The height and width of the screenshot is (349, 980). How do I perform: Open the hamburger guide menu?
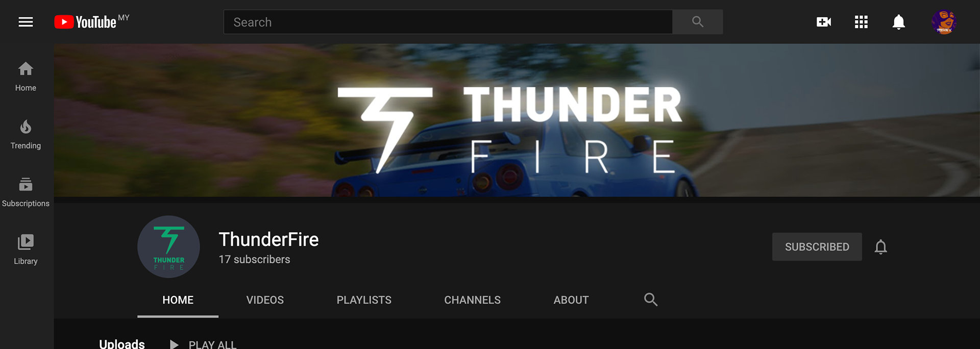coord(26,22)
